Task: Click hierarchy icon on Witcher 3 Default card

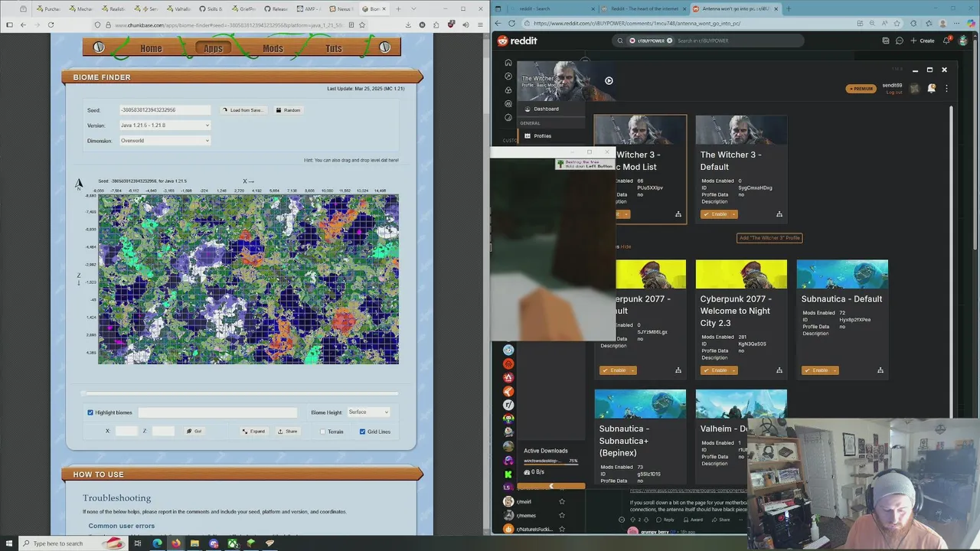Action: (779, 214)
